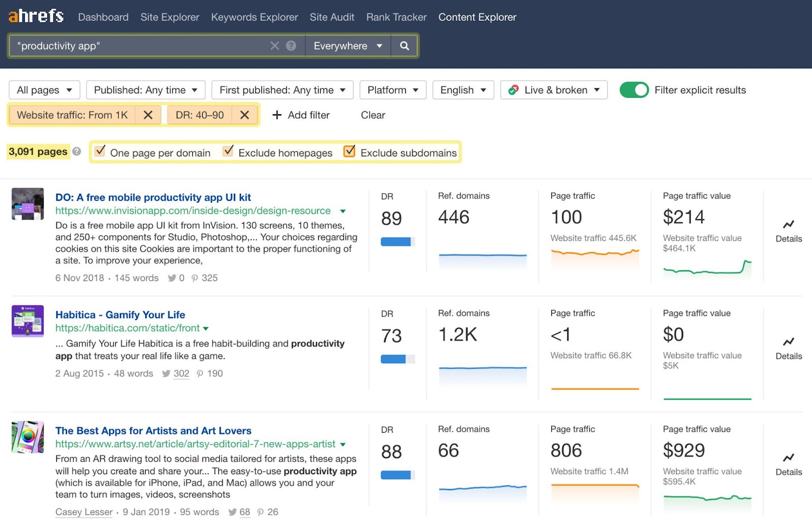Click the Pinterest icon on the first result
Screen dimensions: 812x527
(195, 278)
